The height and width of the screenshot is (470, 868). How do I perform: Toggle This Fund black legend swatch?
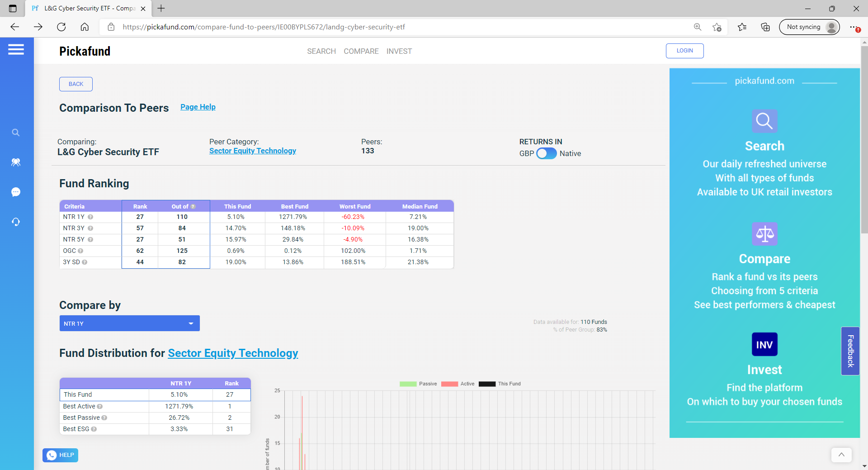click(487, 384)
